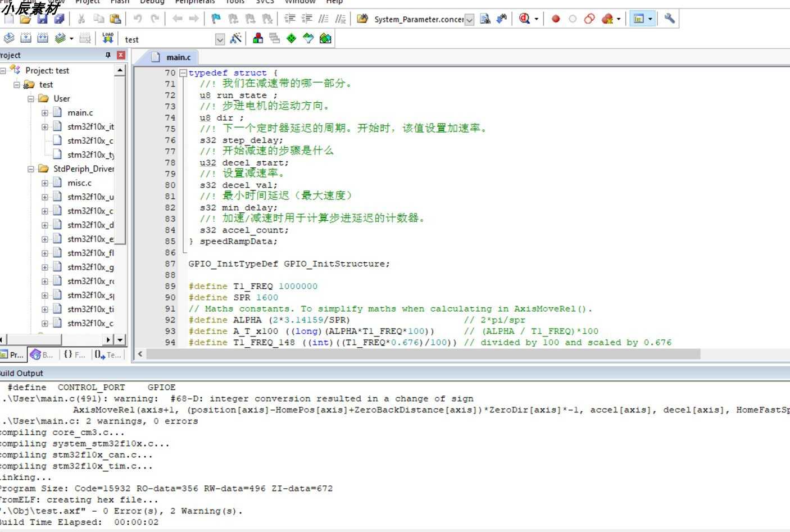This screenshot has height=532, width=790.
Task: Click the Manage Run-Time Environment green diamond
Action: click(291, 38)
